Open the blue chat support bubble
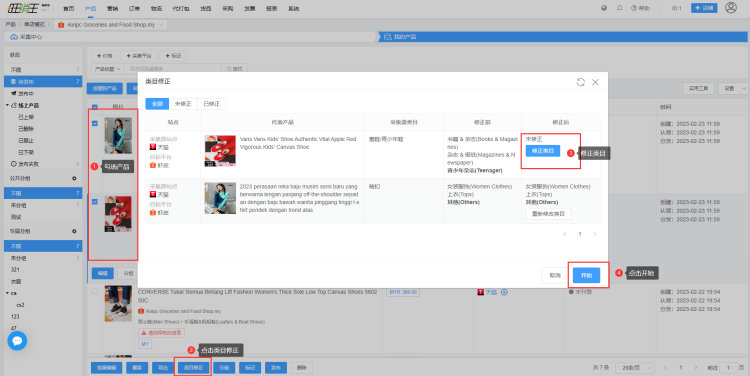This screenshot has height=376, width=750. [17, 341]
